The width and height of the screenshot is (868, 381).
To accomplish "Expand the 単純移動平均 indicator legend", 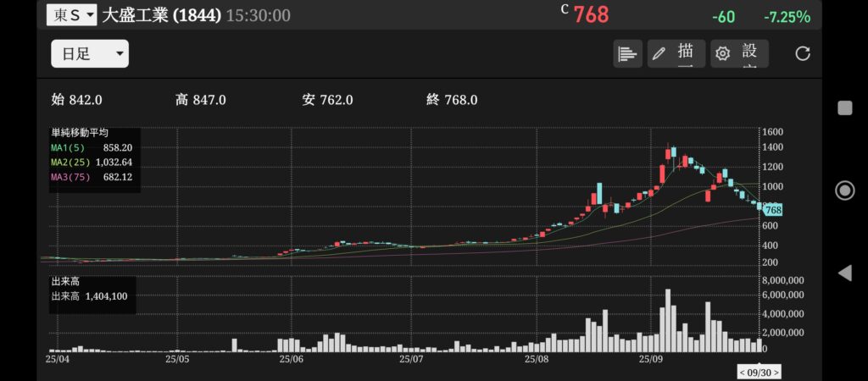I will (80, 133).
